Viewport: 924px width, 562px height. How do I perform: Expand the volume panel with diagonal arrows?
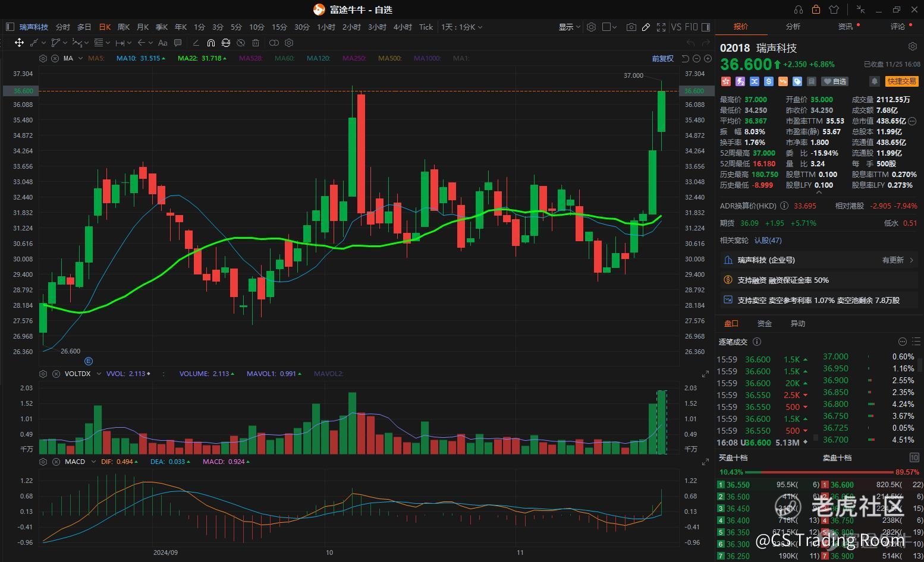pyautogui.click(x=705, y=374)
